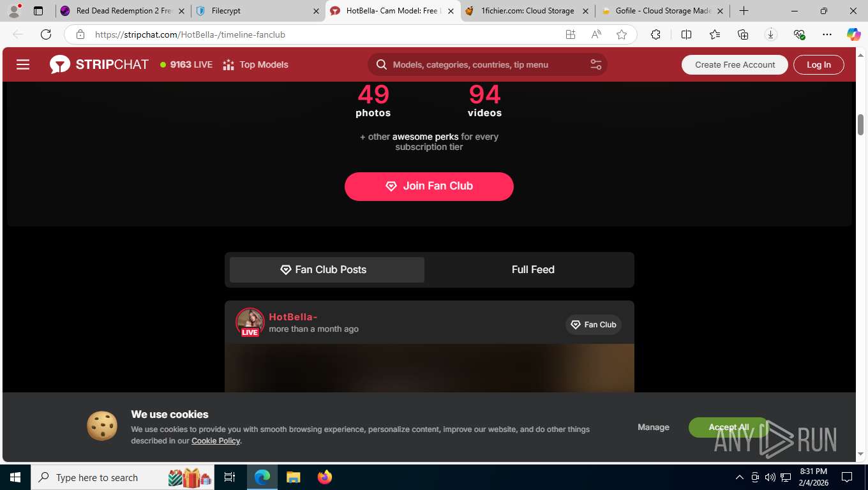Open the HotBella- profile name link
The height and width of the screenshot is (490, 868).
(293, 317)
